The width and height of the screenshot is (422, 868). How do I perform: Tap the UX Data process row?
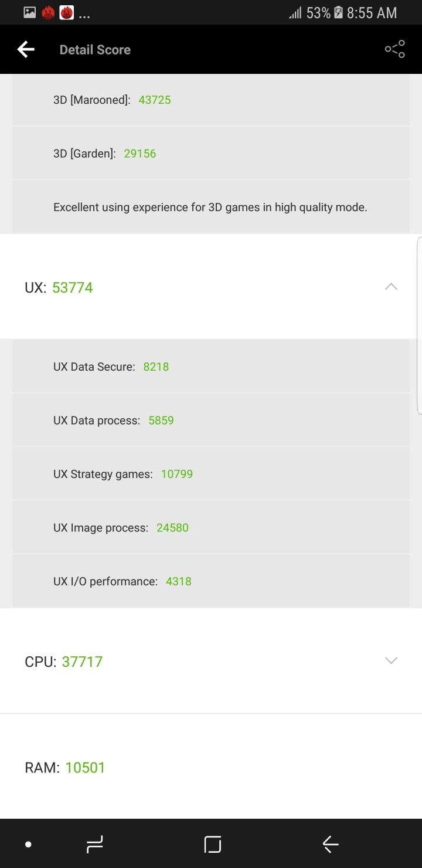[211, 421]
